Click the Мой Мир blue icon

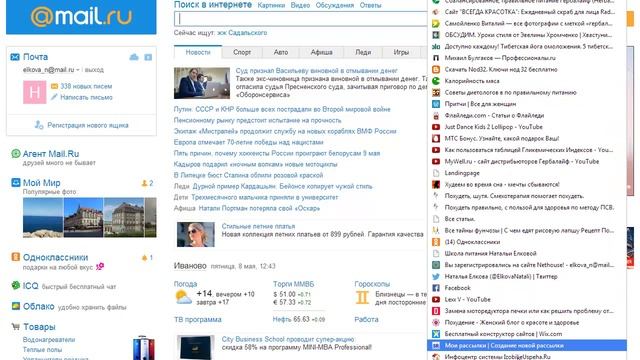point(16,182)
